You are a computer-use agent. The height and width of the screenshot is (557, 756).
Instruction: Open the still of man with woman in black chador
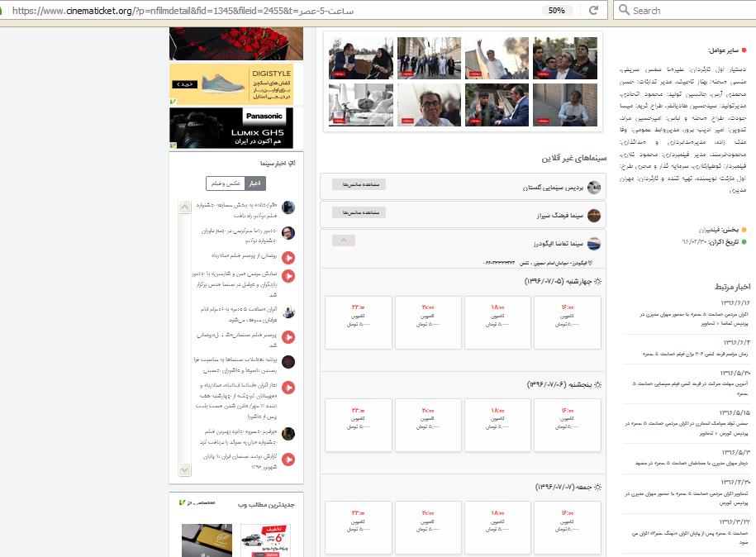(x=361, y=59)
